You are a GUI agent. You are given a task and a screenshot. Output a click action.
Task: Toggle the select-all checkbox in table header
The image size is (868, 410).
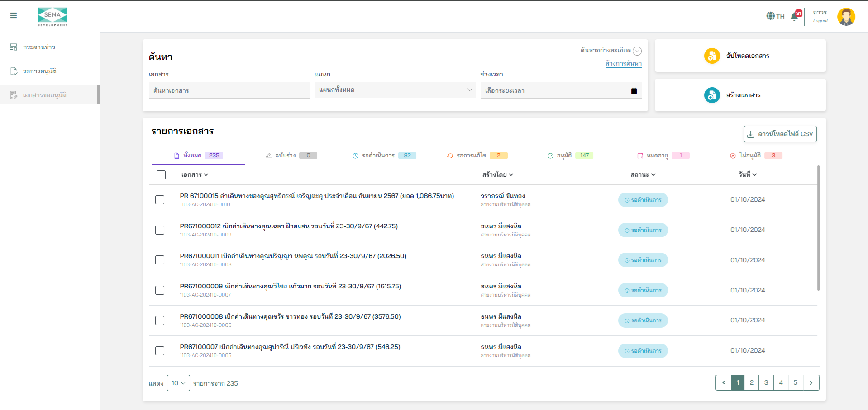point(161,175)
